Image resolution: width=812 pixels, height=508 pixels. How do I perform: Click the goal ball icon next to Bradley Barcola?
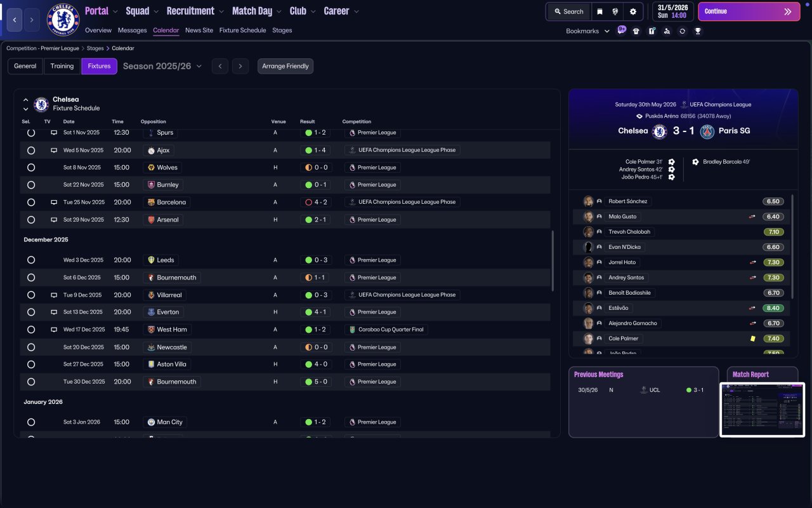click(x=696, y=162)
